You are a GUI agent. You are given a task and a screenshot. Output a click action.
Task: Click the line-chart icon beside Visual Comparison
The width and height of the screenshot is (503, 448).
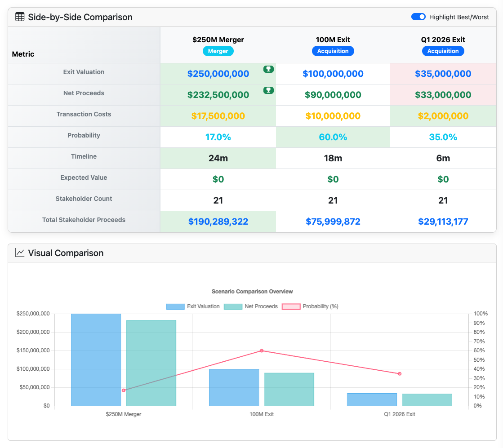point(20,253)
